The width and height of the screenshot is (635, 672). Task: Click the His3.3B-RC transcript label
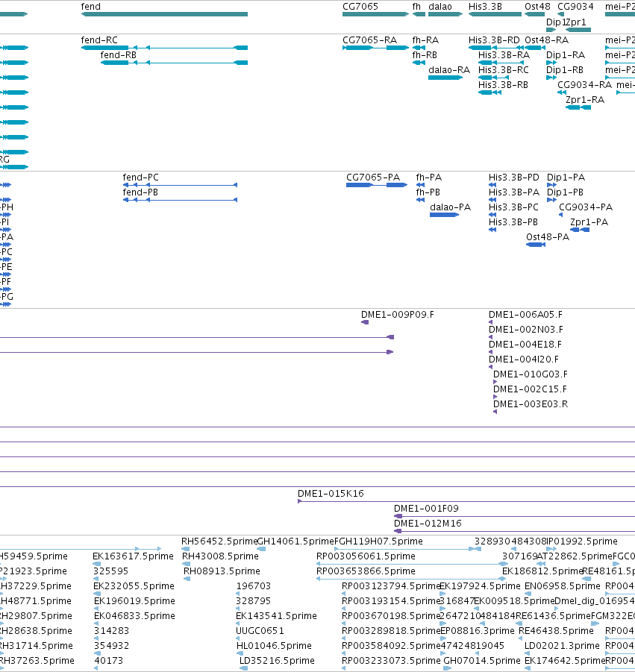[x=504, y=70]
